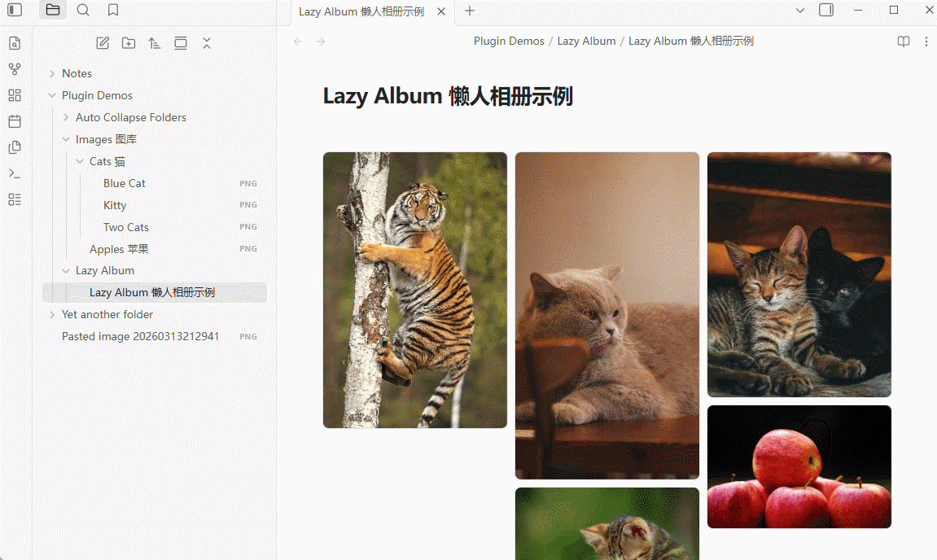
Task: Select Lazy Album 懒人相册示例 note in tree
Action: click(x=154, y=292)
